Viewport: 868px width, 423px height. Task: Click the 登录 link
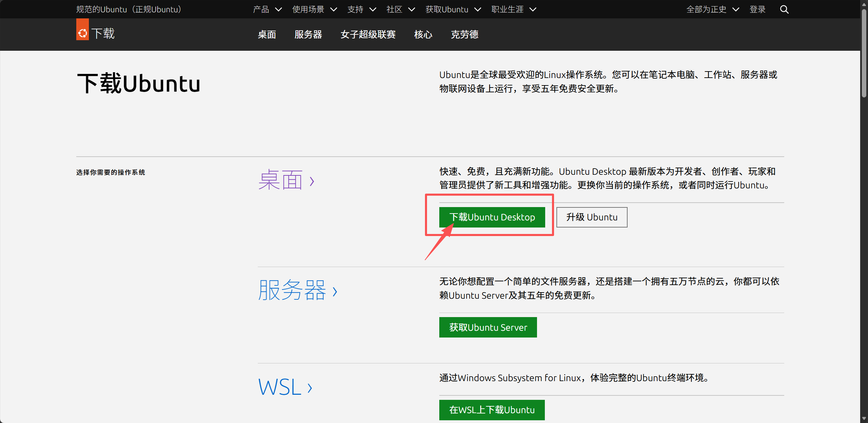click(757, 9)
